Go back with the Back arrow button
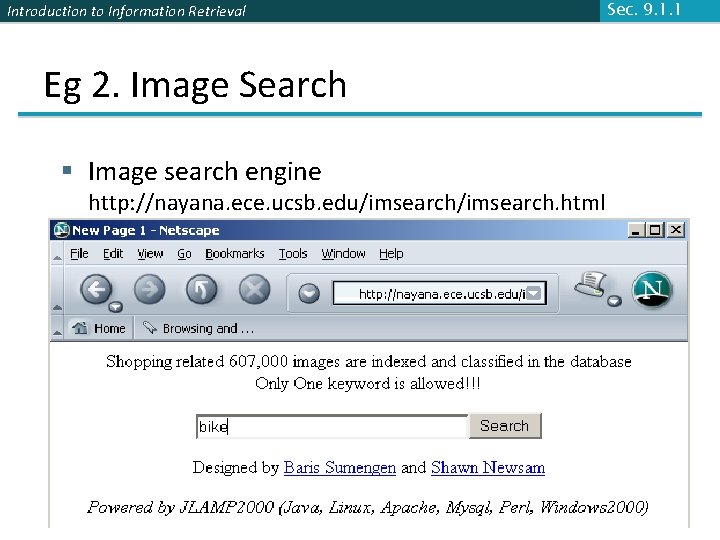 pyautogui.click(x=96, y=289)
